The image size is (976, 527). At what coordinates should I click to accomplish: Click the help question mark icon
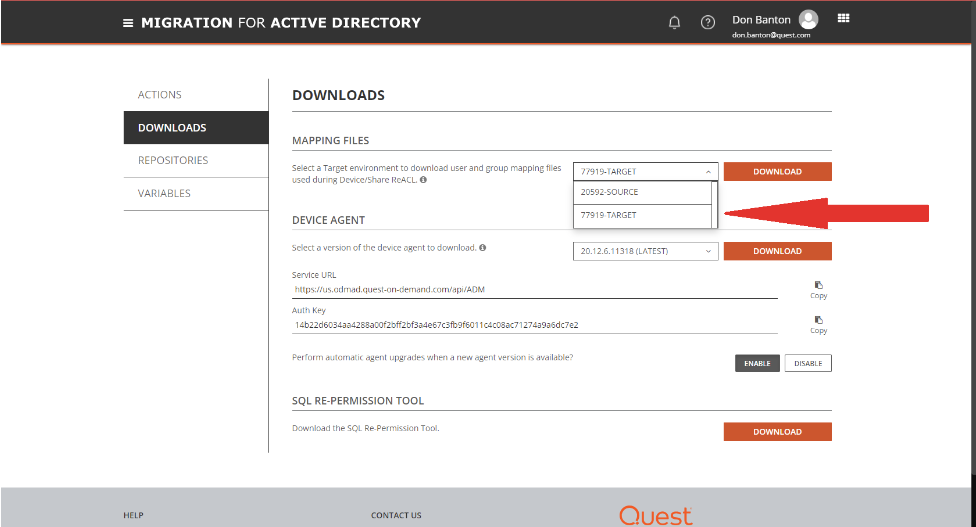click(x=708, y=22)
